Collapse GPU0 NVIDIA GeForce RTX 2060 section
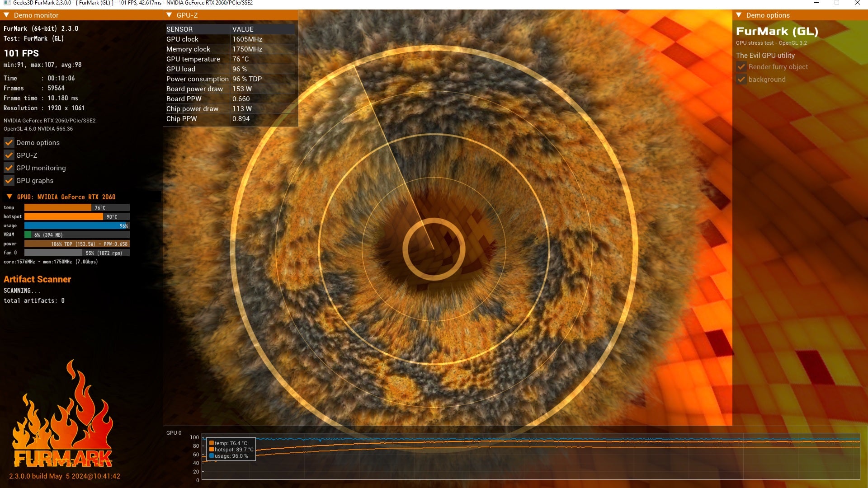The image size is (868, 488). click(x=9, y=197)
